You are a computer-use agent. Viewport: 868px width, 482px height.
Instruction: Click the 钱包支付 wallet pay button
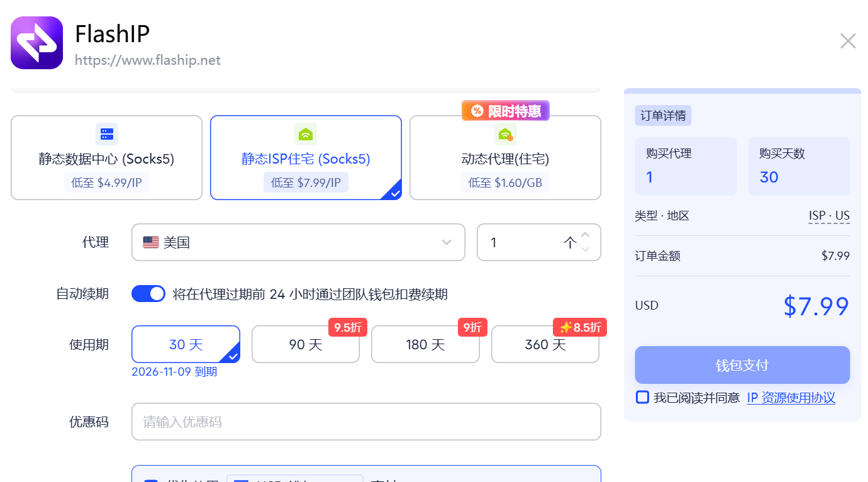tap(742, 365)
